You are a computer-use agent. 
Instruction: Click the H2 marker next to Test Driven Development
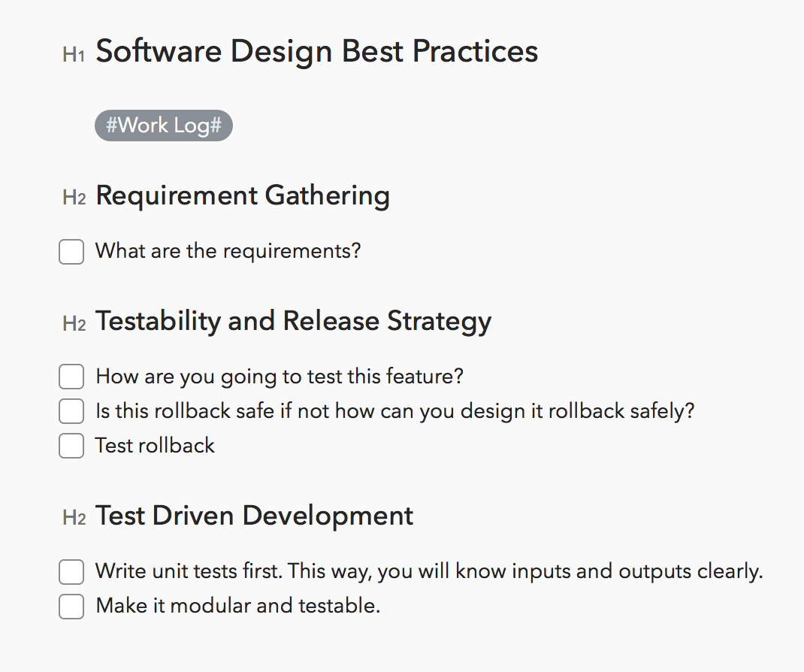[x=74, y=518]
